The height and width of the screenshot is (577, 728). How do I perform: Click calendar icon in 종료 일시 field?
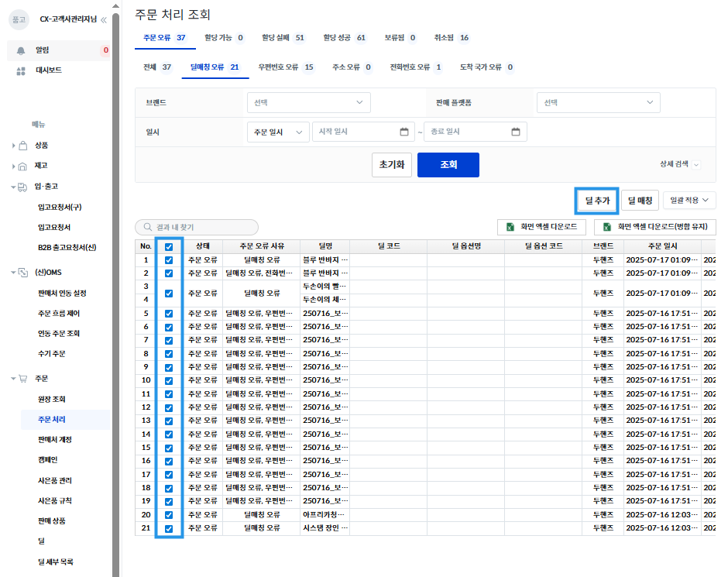515,132
